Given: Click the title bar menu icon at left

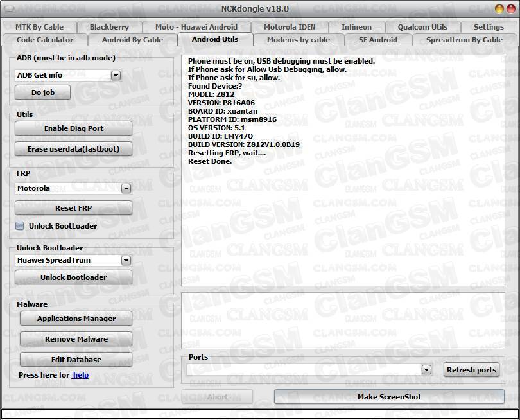Looking at the screenshot, I should coord(9,8).
